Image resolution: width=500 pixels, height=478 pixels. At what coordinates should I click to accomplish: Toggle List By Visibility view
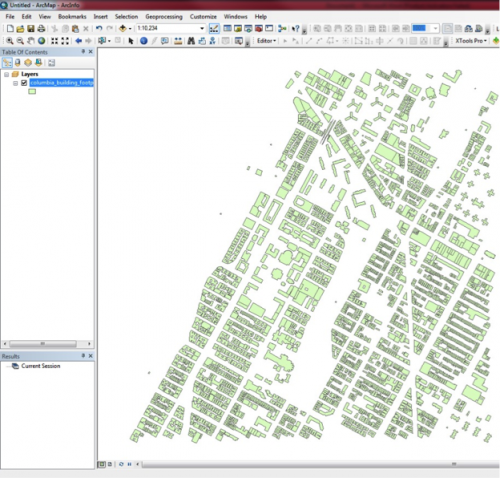point(28,62)
